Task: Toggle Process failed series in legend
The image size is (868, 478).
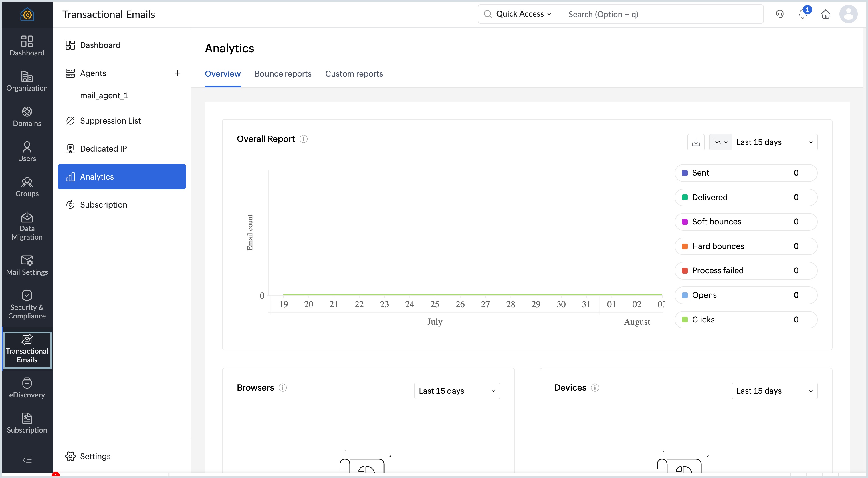Action: coord(746,270)
